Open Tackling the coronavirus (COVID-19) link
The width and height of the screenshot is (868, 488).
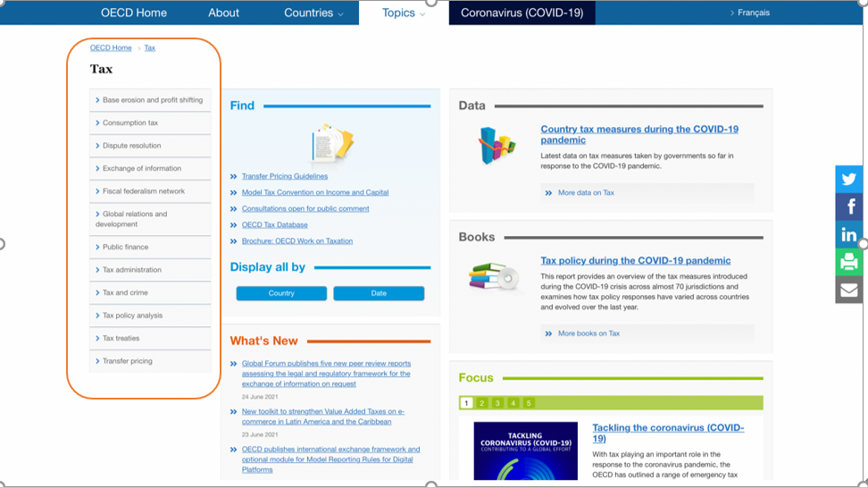(668, 433)
